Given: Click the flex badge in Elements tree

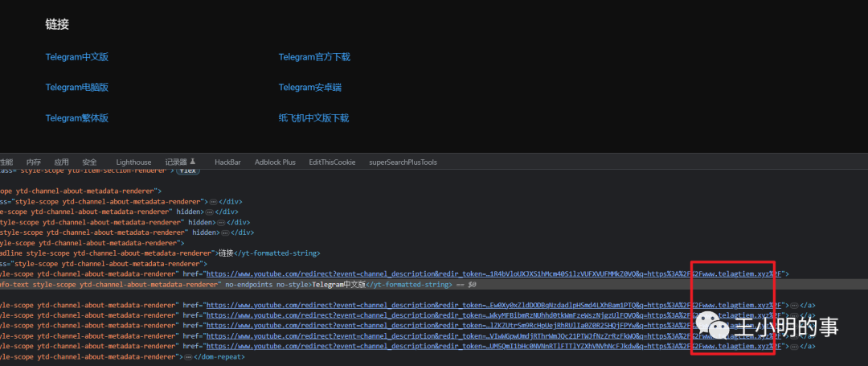Looking at the screenshot, I should (188, 171).
